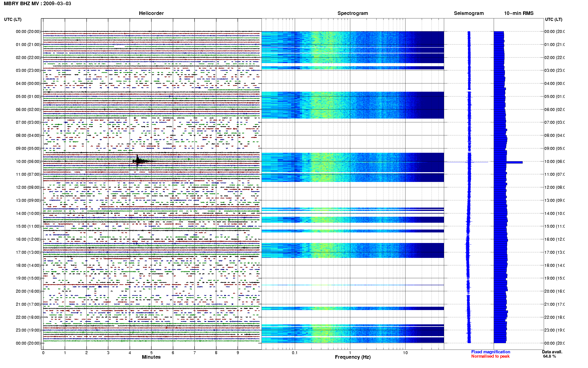The image size is (588, 368).
Task: Click the left time label 08:00 (04:00)
Action: pos(28,136)
